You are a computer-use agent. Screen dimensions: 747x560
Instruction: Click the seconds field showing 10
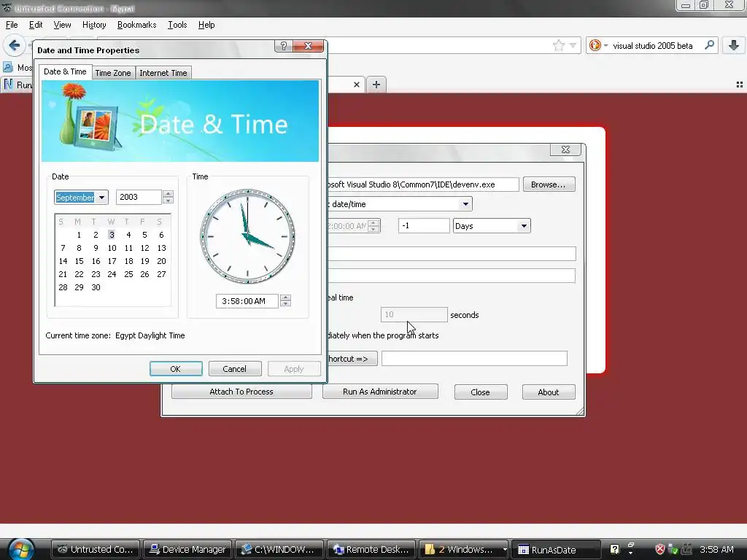coord(414,315)
